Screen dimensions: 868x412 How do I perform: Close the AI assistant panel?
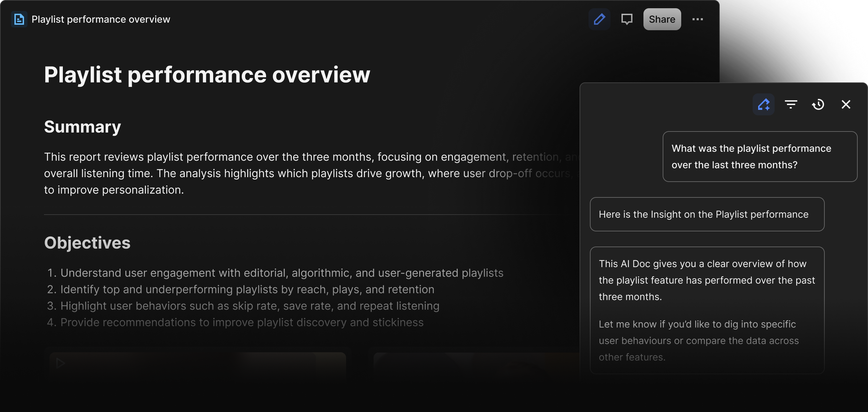[x=846, y=104]
